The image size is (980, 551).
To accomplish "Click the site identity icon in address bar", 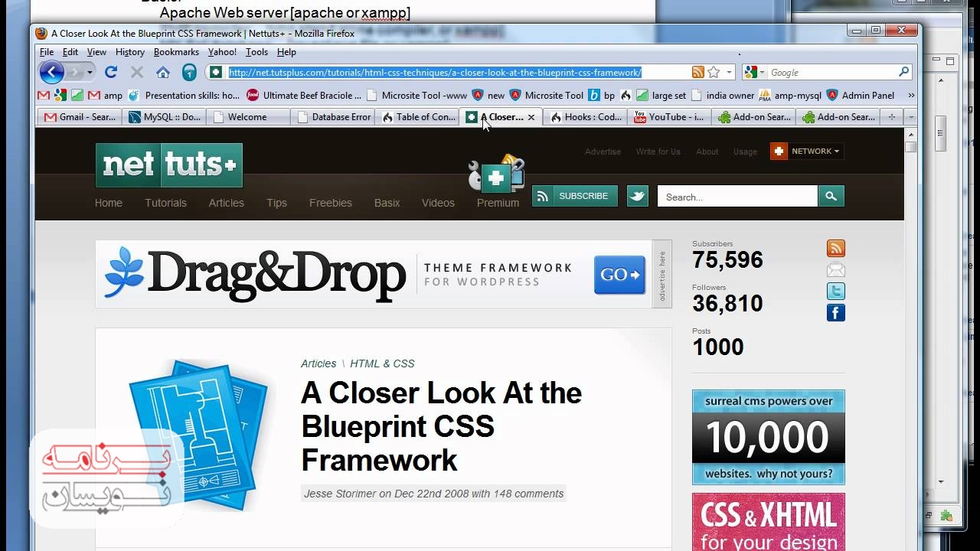I will 216,73.
